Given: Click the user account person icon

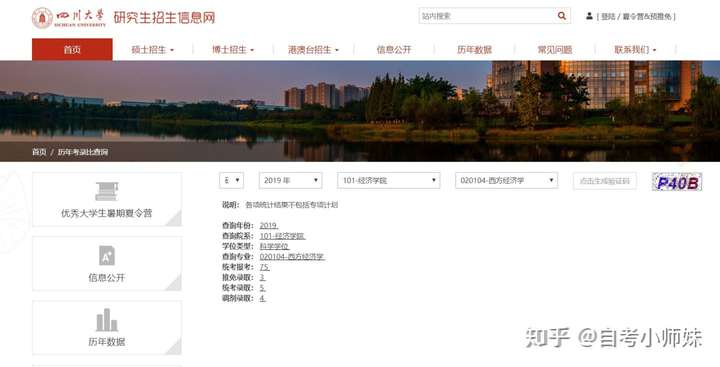Looking at the screenshot, I should click(589, 16).
